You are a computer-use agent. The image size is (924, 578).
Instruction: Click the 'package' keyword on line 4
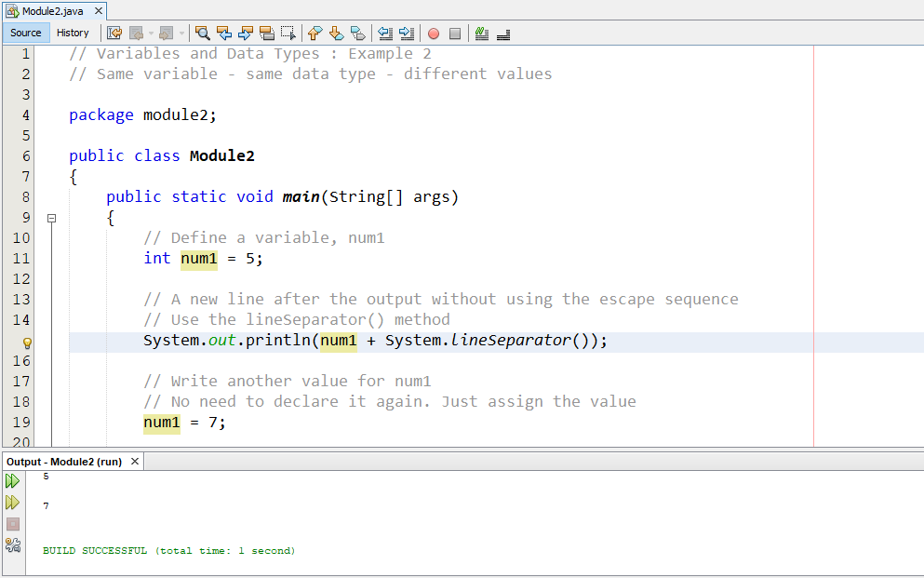101,114
